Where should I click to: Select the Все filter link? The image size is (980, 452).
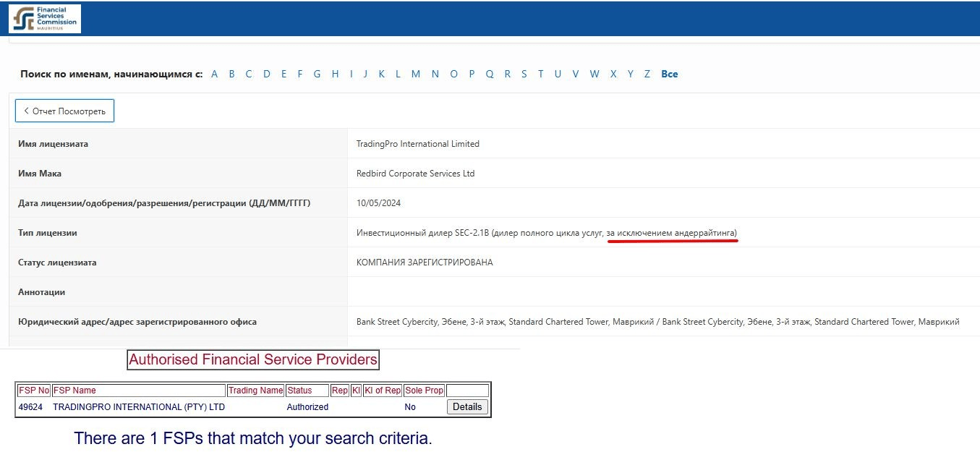click(x=670, y=74)
